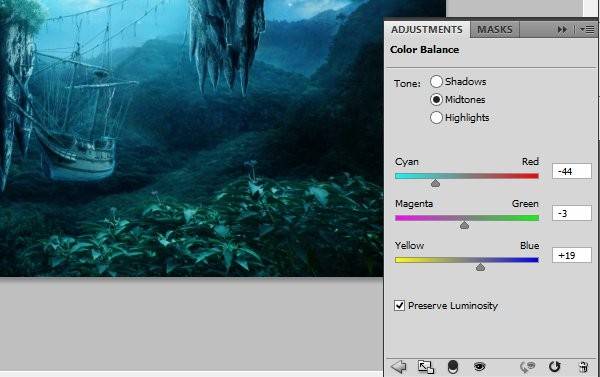600x377 pixels.
Task: Click the Cyan-Red value field showing -44
Action: 572,171
